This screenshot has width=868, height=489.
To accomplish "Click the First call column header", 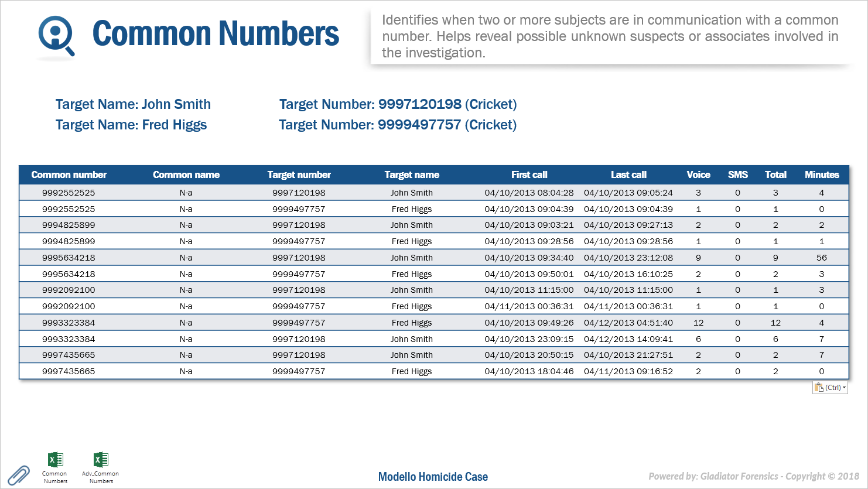I will coord(529,175).
